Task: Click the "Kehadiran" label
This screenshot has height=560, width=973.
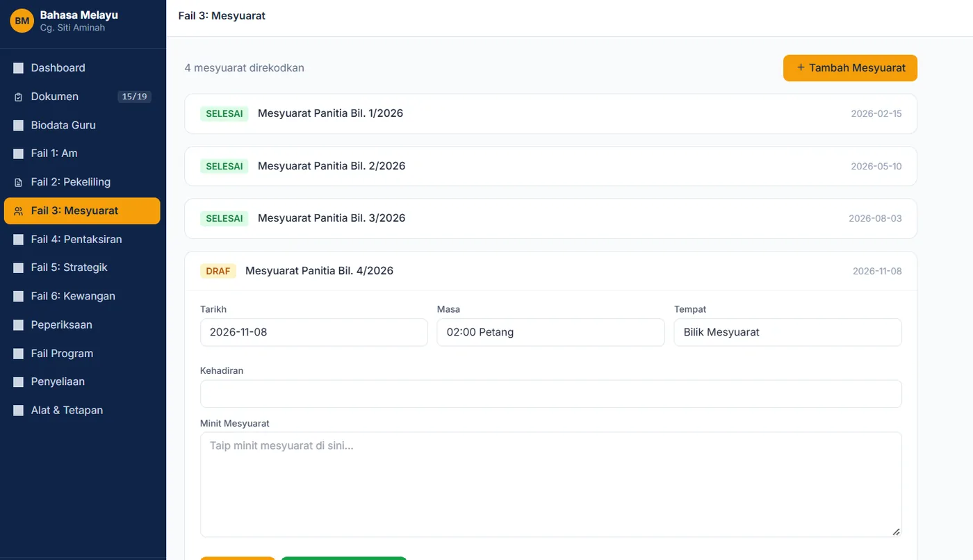Action: [222, 370]
